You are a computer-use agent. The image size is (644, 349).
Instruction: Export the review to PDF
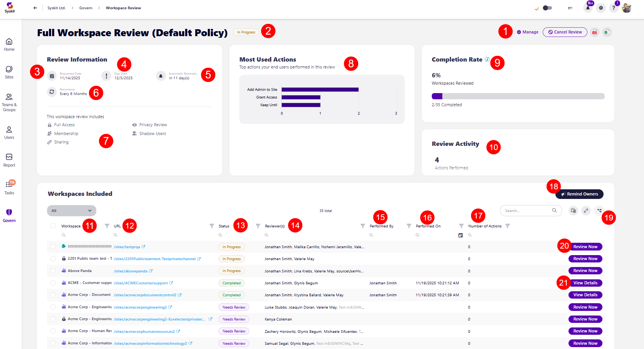pyautogui.click(x=594, y=32)
